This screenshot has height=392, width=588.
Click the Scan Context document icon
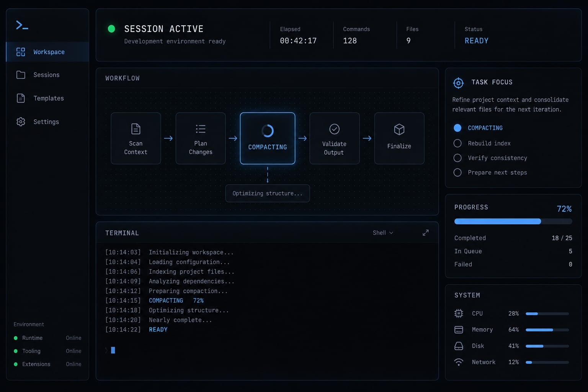tap(136, 129)
